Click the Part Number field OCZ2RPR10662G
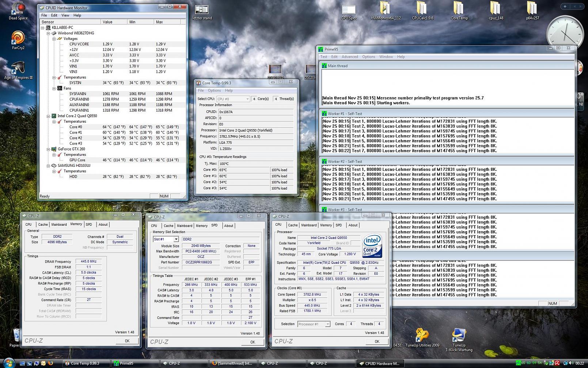 click(201, 262)
